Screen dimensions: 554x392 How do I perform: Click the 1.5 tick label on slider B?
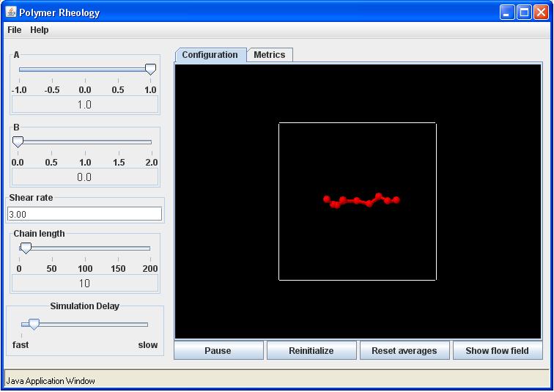click(119, 163)
